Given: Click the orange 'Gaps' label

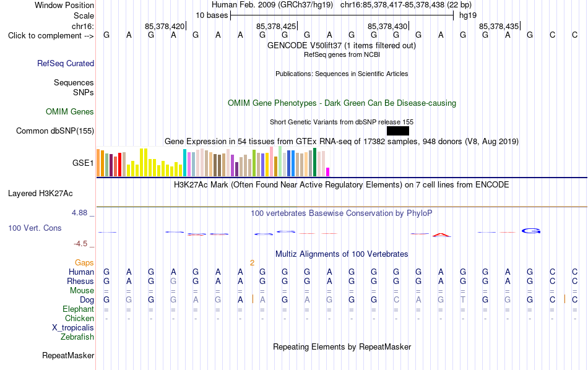Looking at the screenshot, I should tap(84, 263).
